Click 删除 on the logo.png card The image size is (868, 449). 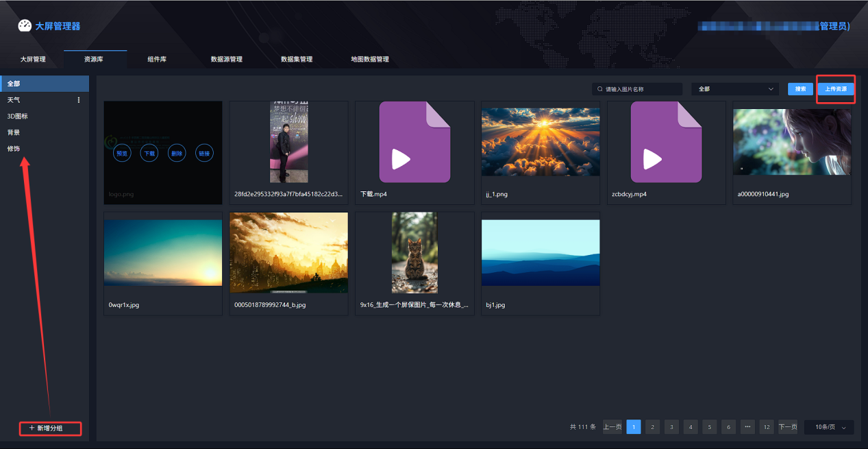click(x=177, y=154)
